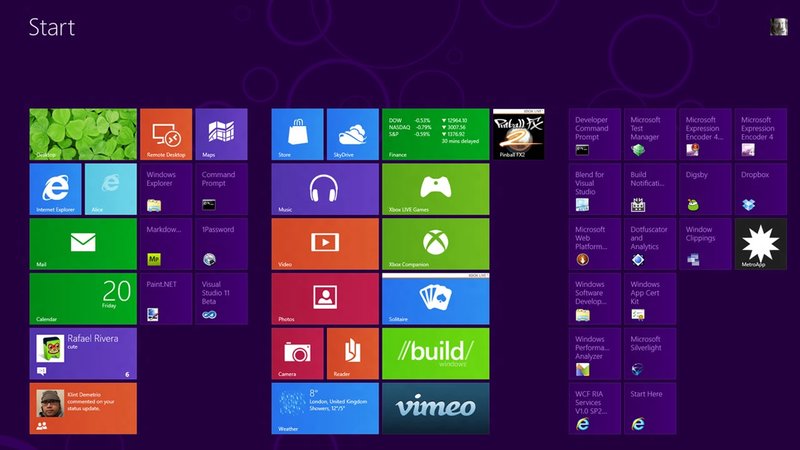
Task: Open the Store tile
Action: point(297,134)
